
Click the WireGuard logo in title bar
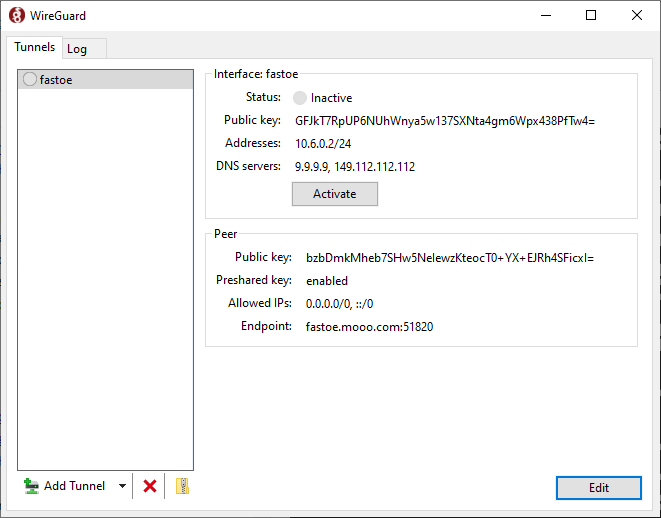(x=16, y=15)
